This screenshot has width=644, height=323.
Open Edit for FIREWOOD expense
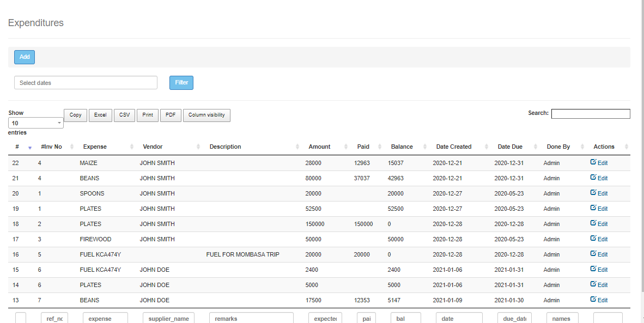pos(598,239)
